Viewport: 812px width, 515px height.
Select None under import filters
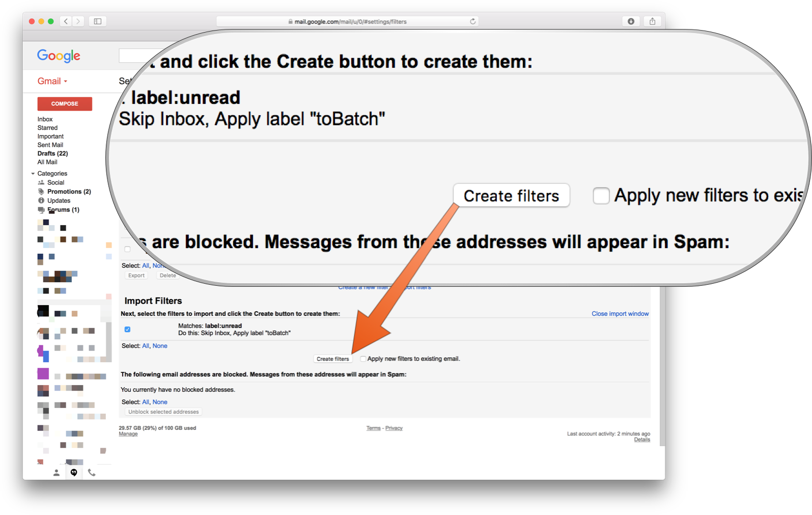[x=160, y=346]
